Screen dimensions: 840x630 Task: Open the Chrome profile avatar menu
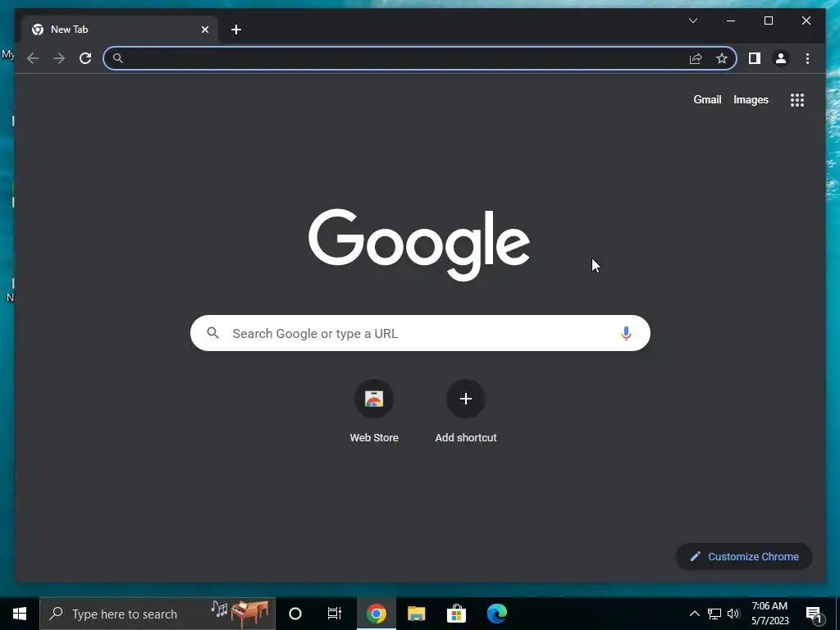[781, 58]
